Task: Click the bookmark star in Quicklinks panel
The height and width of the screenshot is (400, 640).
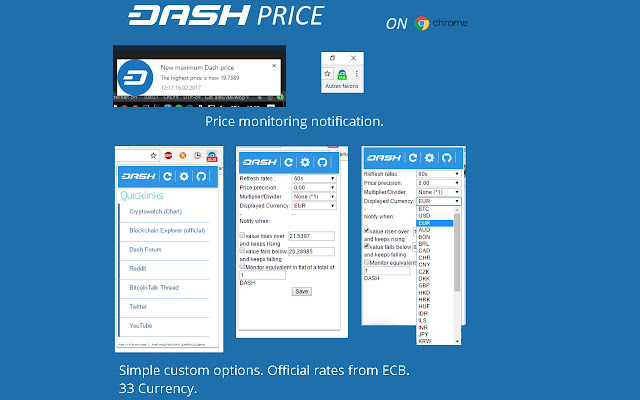Action: (x=153, y=155)
